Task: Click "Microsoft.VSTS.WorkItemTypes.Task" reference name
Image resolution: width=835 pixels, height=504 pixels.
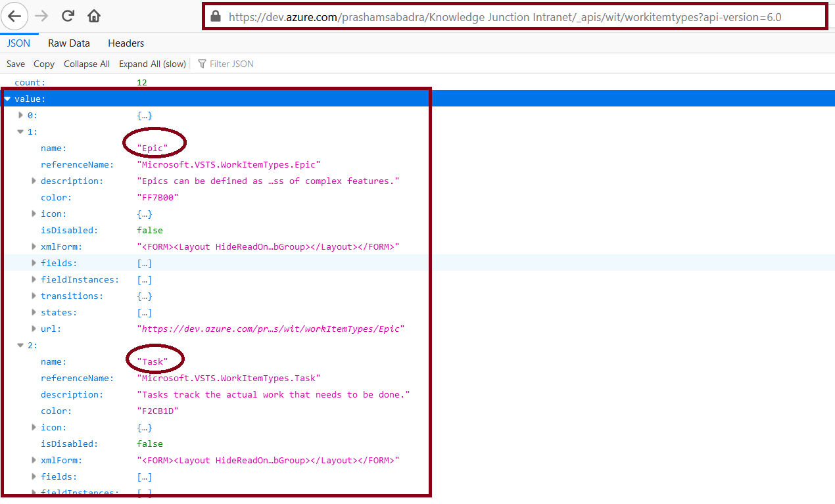Action: pyautogui.click(x=229, y=378)
